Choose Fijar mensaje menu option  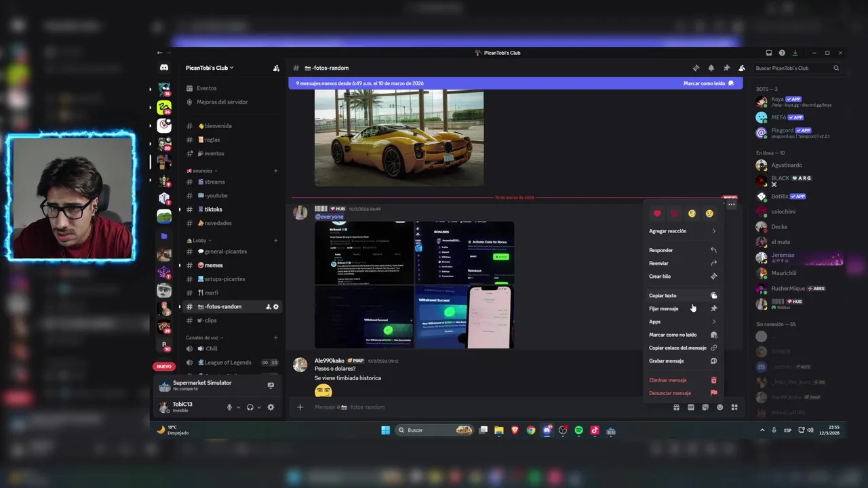(x=683, y=309)
